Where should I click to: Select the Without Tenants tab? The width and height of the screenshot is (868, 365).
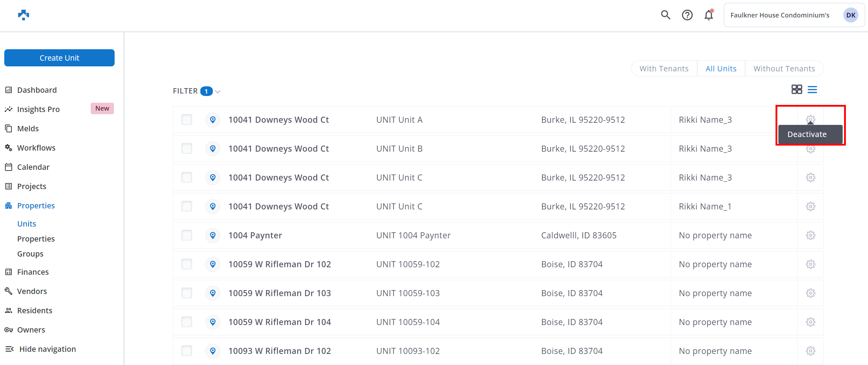point(784,69)
